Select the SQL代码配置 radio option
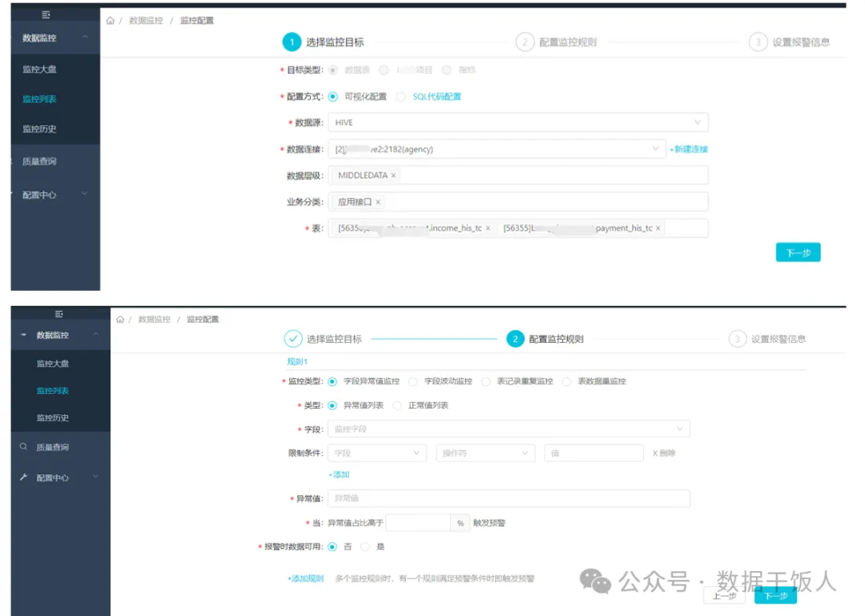 tap(401, 97)
